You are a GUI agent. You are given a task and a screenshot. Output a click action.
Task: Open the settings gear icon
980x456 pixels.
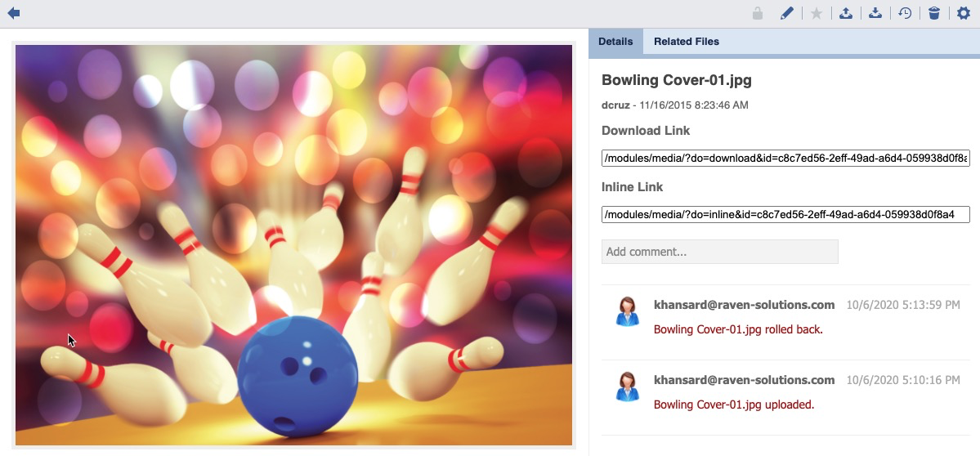[964, 13]
